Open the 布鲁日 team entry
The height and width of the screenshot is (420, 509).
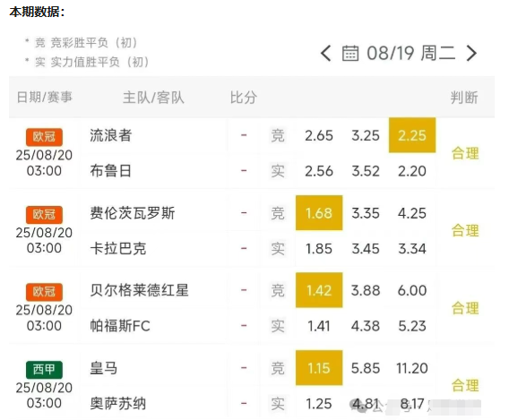(x=111, y=171)
